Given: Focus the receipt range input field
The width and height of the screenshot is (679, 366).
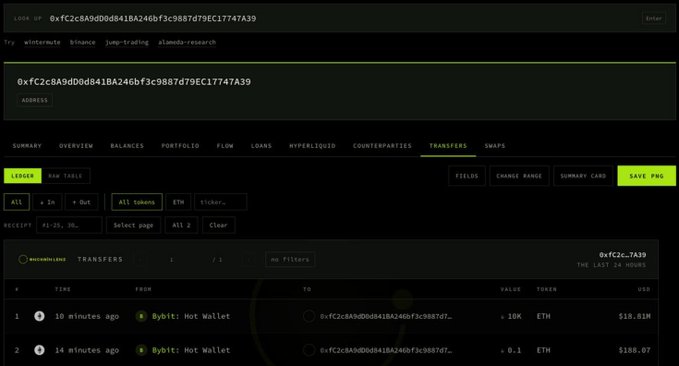Looking at the screenshot, I should point(69,225).
